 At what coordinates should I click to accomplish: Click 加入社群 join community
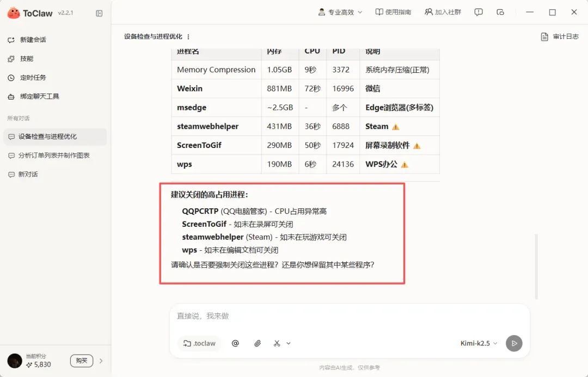tap(443, 13)
